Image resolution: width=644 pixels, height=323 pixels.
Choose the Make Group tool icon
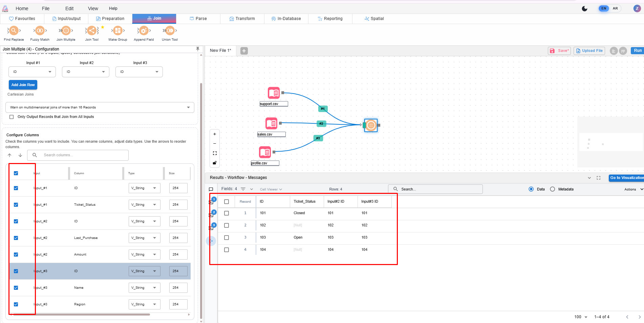[x=117, y=31]
